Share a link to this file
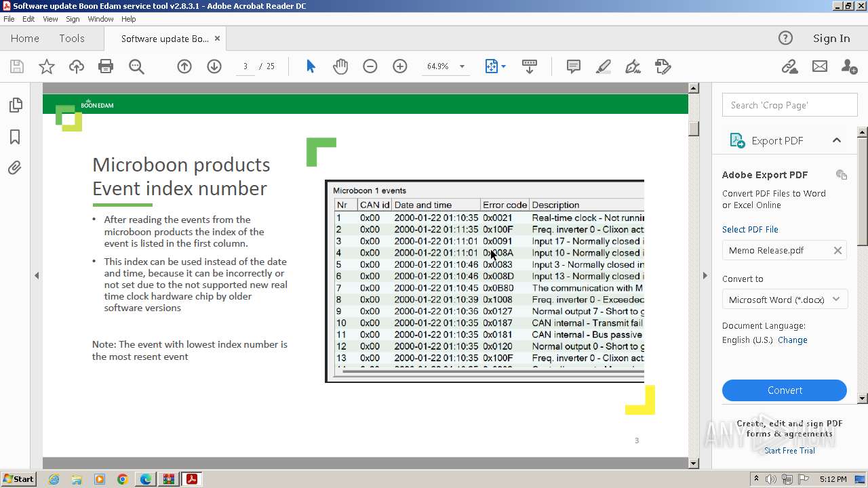Screen dimensions: 868x488 pyautogui.click(x=789, y=66)
